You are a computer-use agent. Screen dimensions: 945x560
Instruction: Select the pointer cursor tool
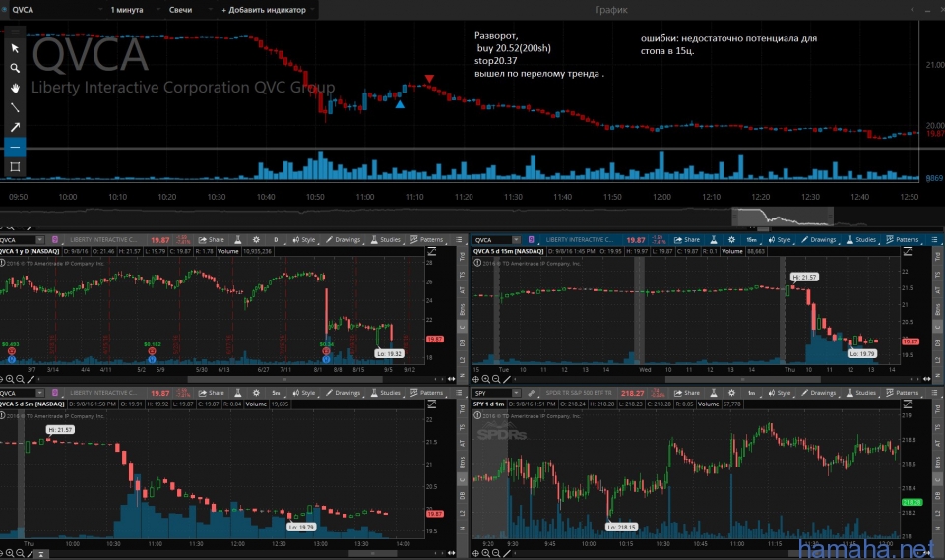coord(15,48)
